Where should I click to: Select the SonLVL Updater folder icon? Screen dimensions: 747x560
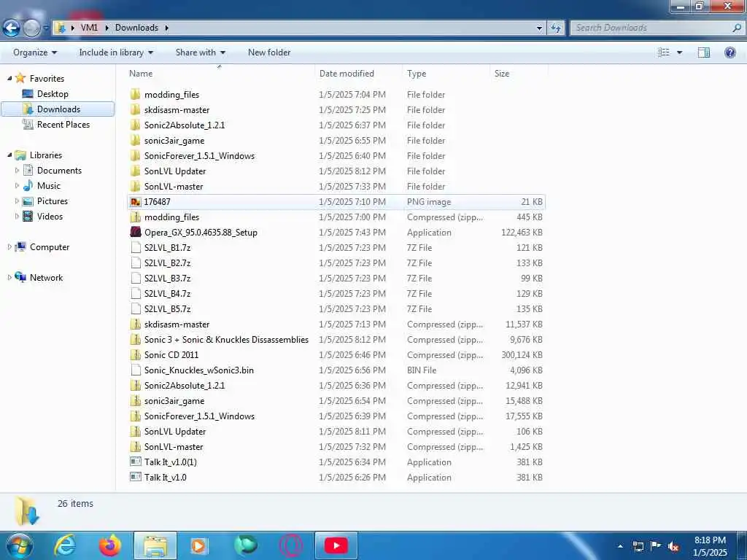[136, 171]
